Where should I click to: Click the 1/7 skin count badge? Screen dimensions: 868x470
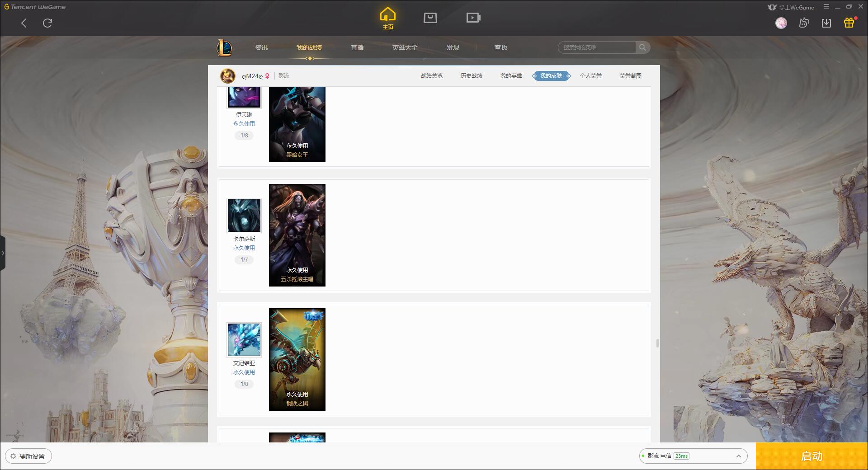point(244,260)
